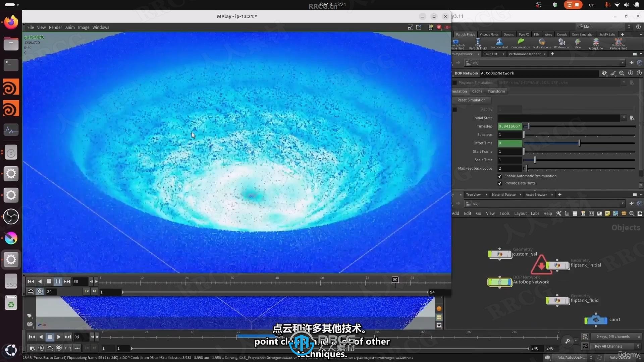Open the MPlay File menu
Viewport: 644px width, 362px height.
31,27
